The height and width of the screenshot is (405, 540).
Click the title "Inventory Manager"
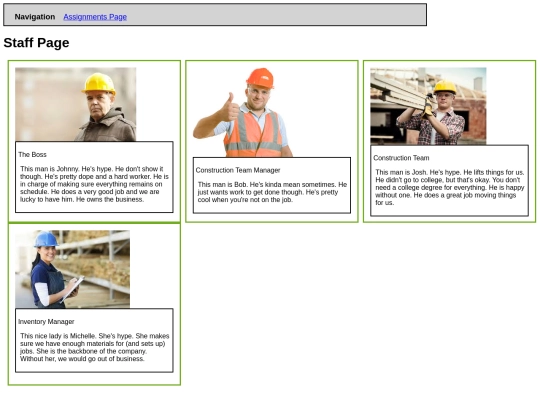pyautogui.click(x=46, y=322)
